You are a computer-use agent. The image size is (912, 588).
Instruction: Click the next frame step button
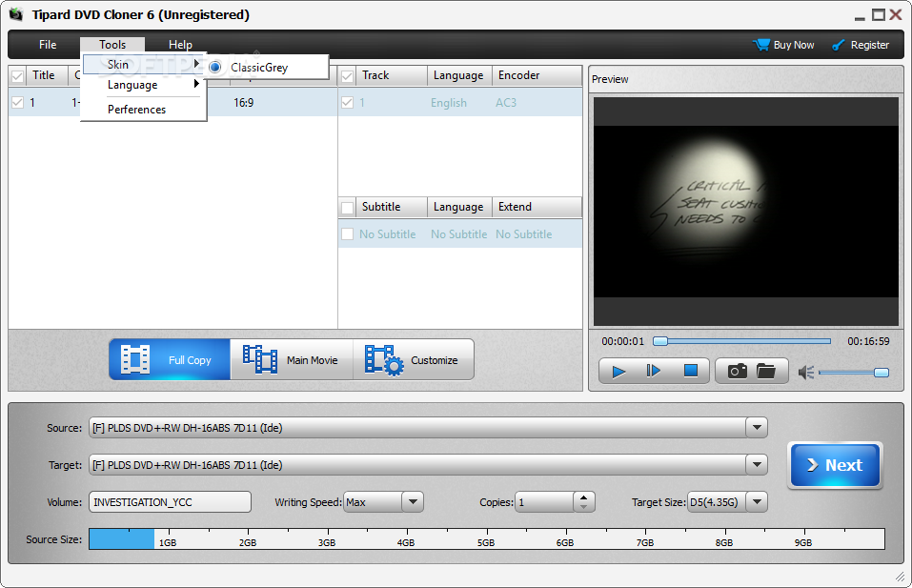point(654,371)
